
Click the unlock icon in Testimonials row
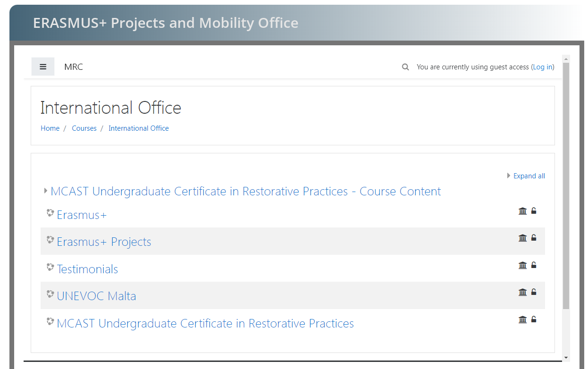[x=534, y=265]
